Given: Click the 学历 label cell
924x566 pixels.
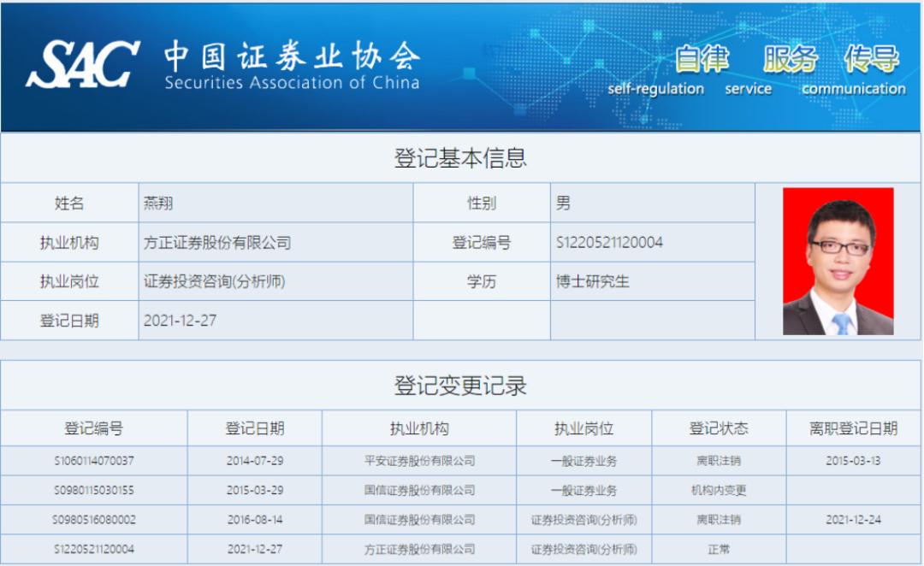Looking at the screenshot, I should [x=482, y=281].
